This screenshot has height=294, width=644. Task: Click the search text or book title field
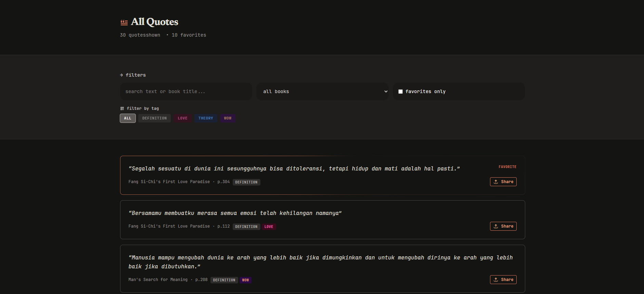click(x=186, y=91)
